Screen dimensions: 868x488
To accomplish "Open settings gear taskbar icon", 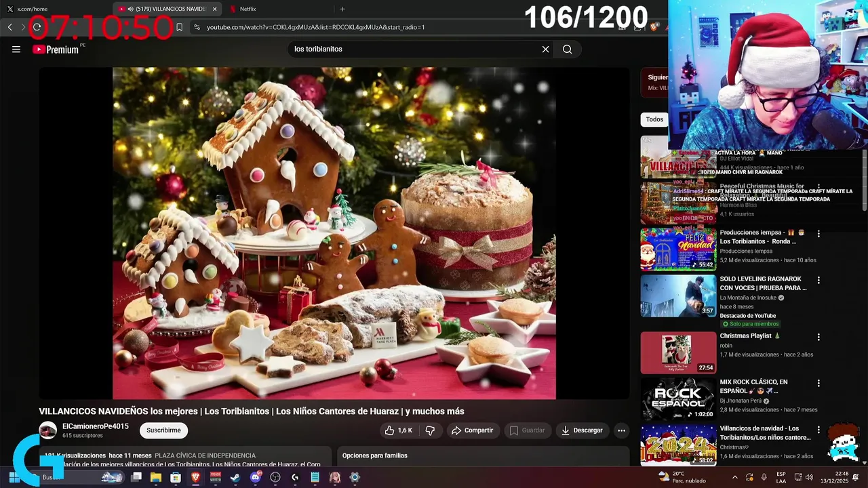I will (354, 477).
